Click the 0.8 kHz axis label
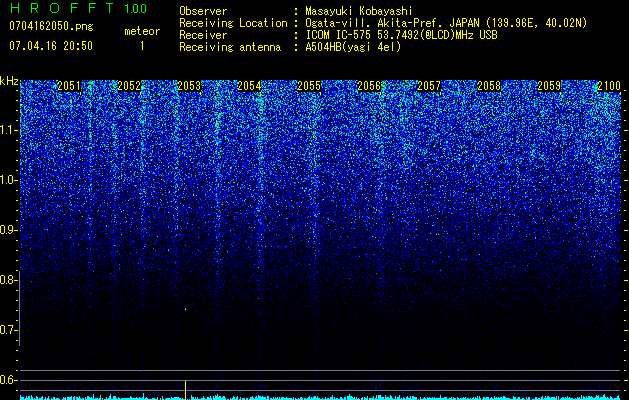The image size is (629, 400). [x=8, y=280]
